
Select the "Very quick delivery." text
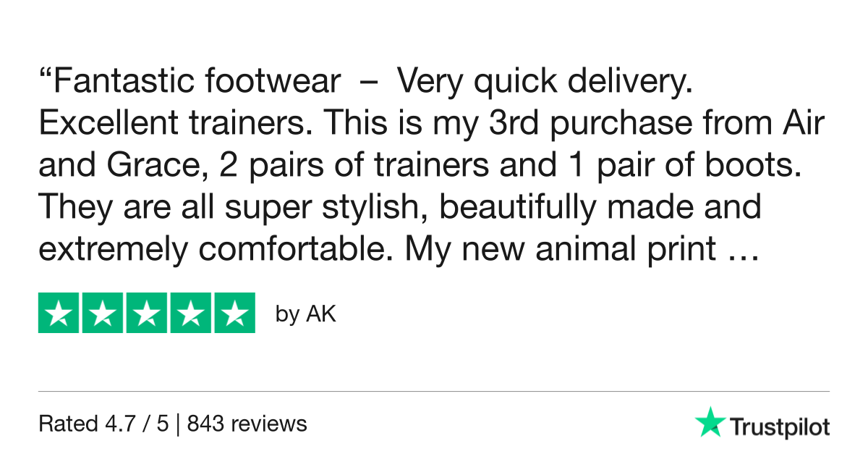click(x=545, y=83)
